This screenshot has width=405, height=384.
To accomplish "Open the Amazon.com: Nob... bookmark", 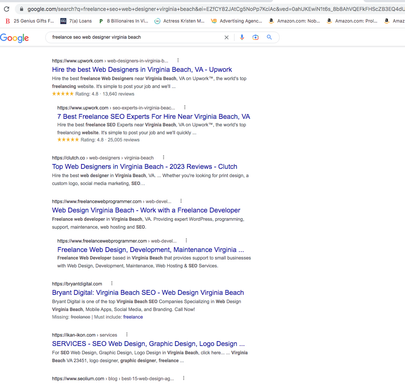I will (294, 21).
